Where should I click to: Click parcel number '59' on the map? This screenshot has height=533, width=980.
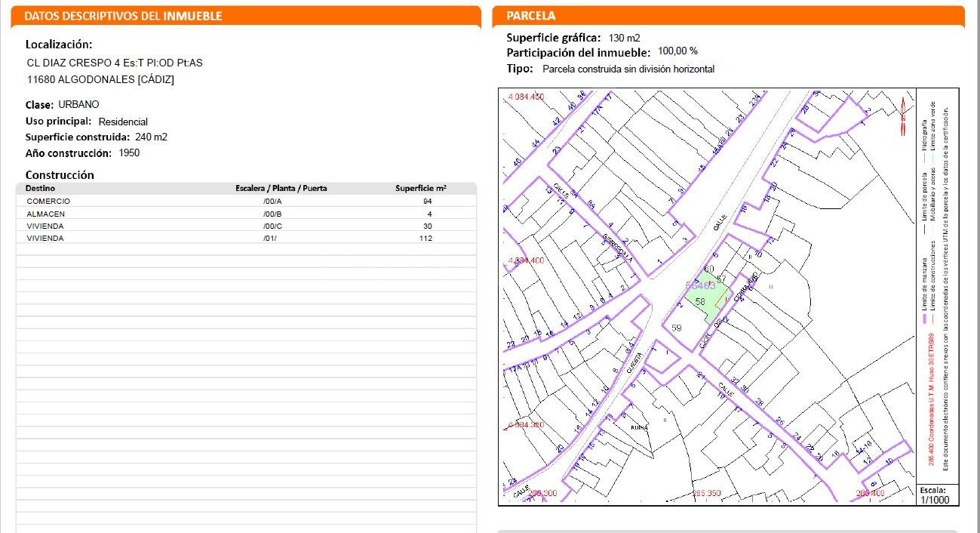pos(676,328)
